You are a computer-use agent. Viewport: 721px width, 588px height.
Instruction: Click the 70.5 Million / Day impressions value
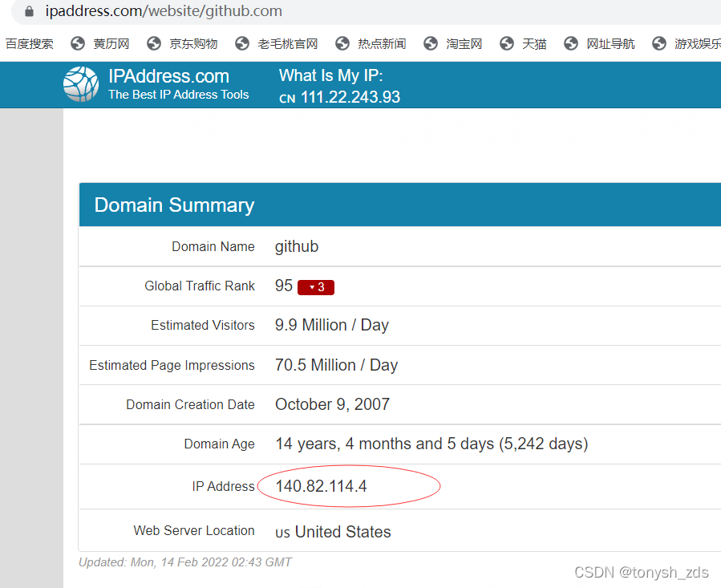coord(337,365)
